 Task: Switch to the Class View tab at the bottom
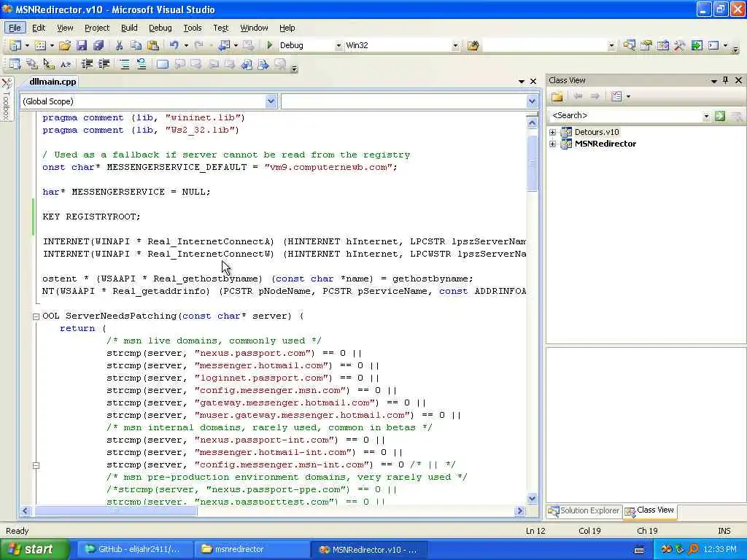click(x=650, y=511)
